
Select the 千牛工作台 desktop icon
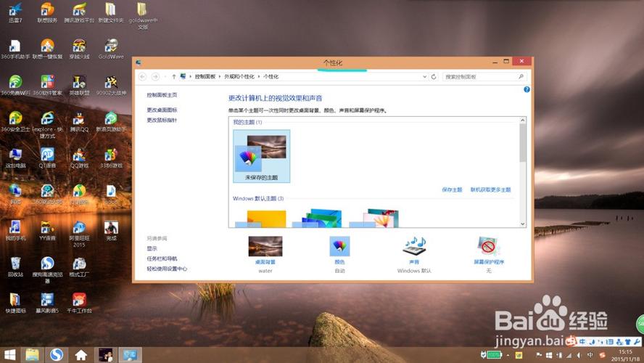pos(79,303)
